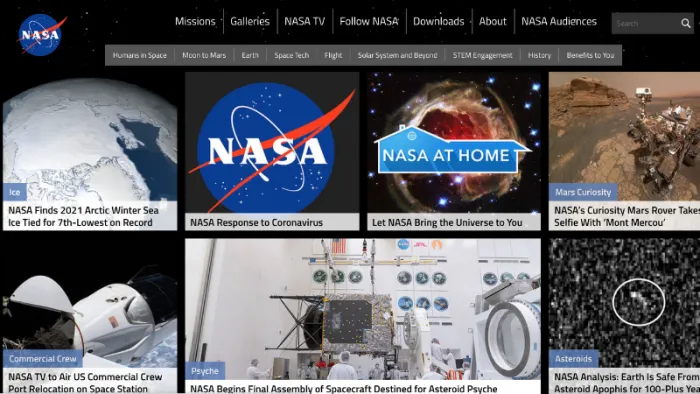Open the STEM Engagement topic
Screen dimensions: 700x394
483,55
